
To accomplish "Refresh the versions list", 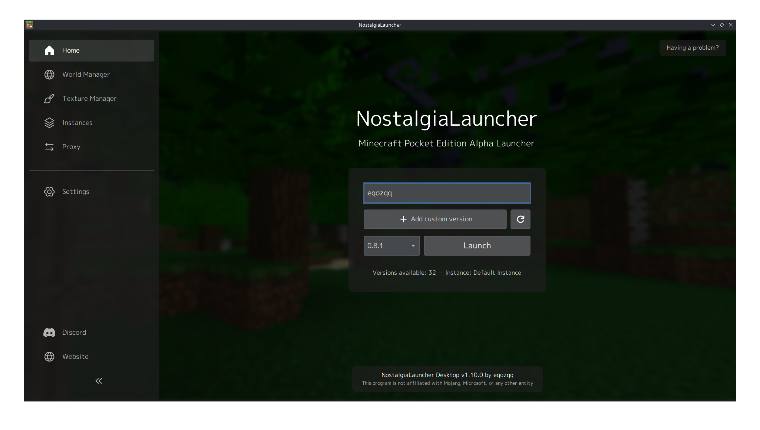I will [x=521, y=219].
